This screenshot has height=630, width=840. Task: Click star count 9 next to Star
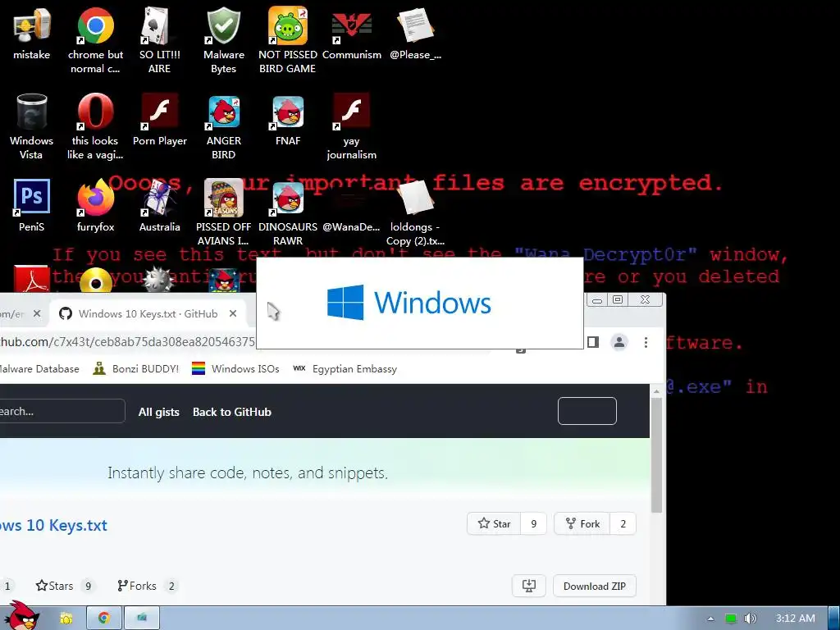point(533,523)
